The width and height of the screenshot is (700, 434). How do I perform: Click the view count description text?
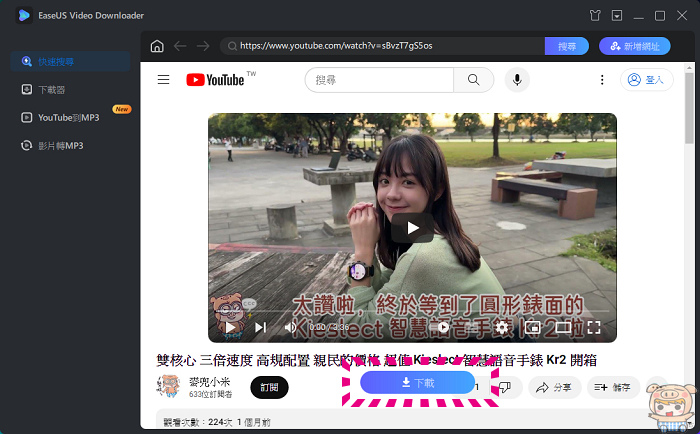pyautogui.click(x=217, y=422)
